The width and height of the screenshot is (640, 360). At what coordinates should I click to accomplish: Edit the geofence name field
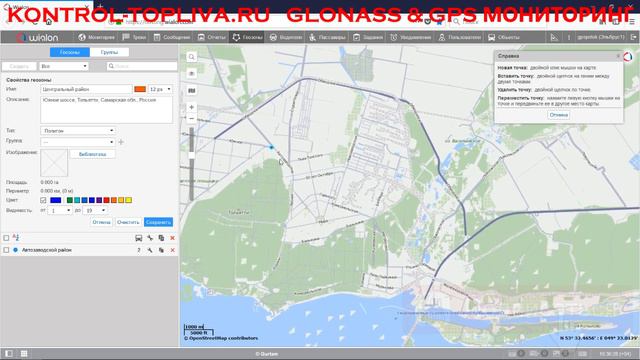pos(86,89)
